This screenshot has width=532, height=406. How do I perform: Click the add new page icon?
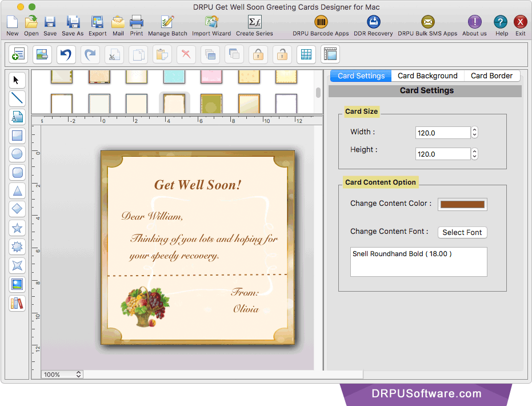point(18,54)
